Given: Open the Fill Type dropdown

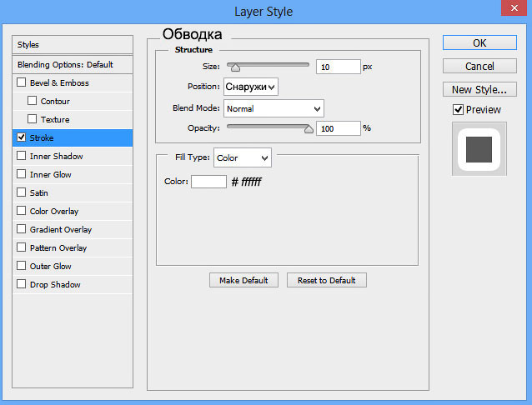Looking at the screenshot, I should coord(243,157).
